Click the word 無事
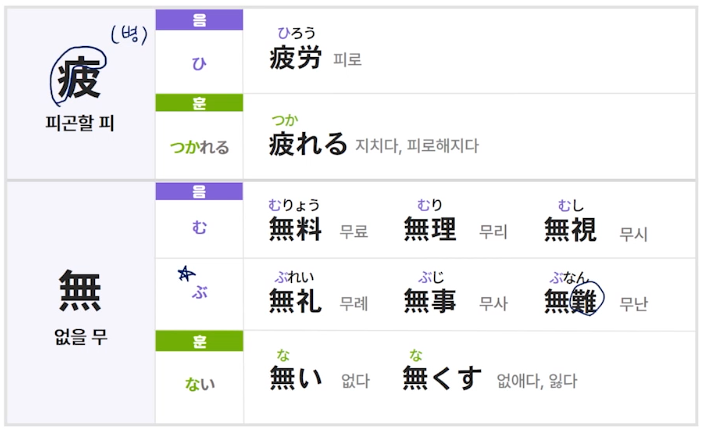 (430, 300)
